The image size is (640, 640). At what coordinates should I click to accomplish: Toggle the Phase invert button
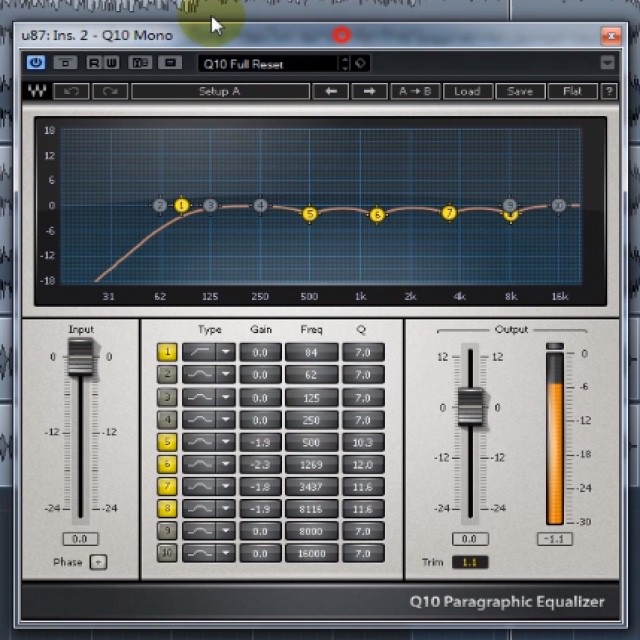pos(98,562)
